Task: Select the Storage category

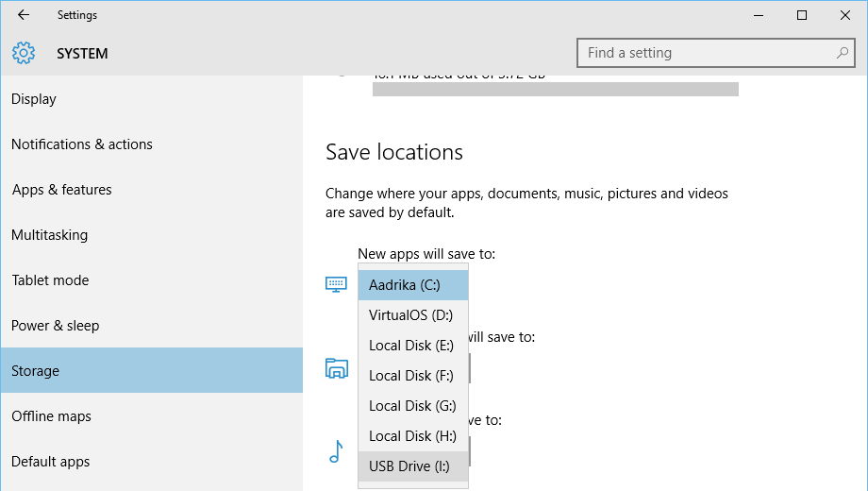Action: (152, 371)
